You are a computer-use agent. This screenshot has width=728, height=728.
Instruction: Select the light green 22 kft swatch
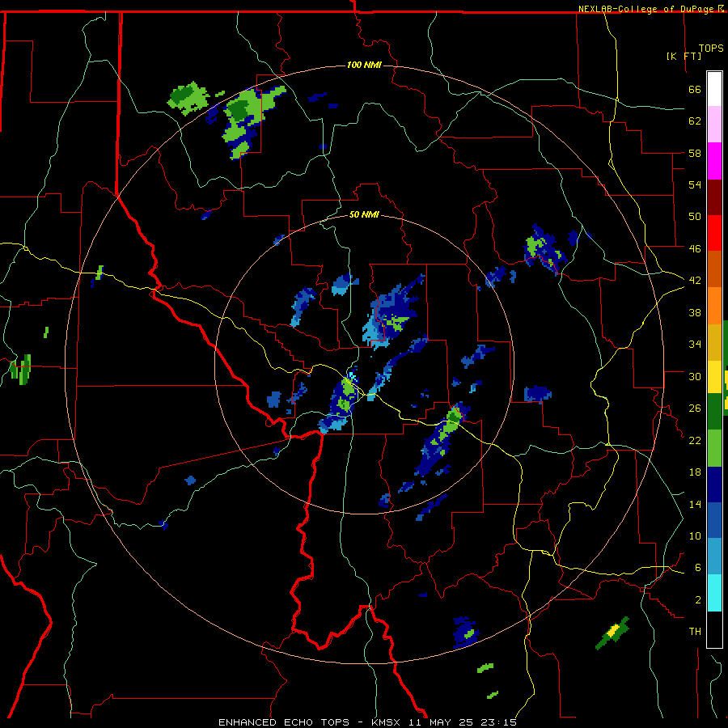coord(714,448)
